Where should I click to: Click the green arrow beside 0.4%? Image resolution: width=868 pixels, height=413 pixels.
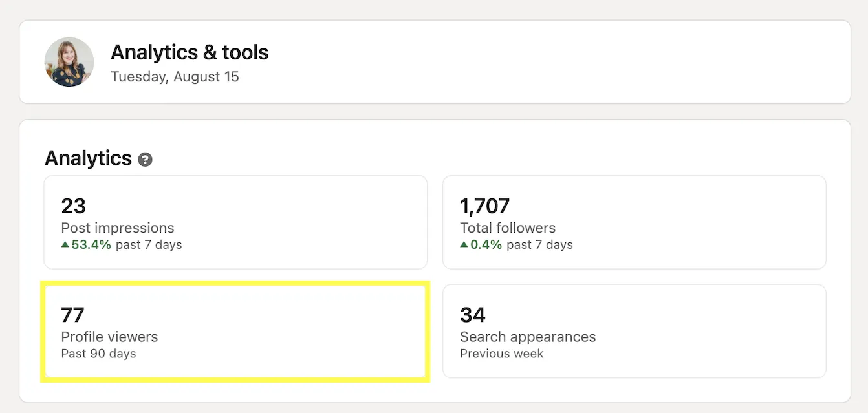click(x=464, y=245)
